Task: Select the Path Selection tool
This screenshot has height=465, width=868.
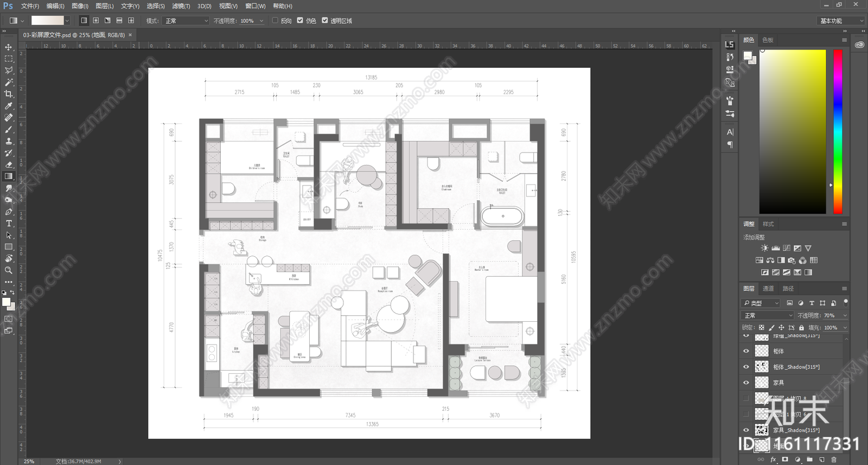Action: (9, 235)
